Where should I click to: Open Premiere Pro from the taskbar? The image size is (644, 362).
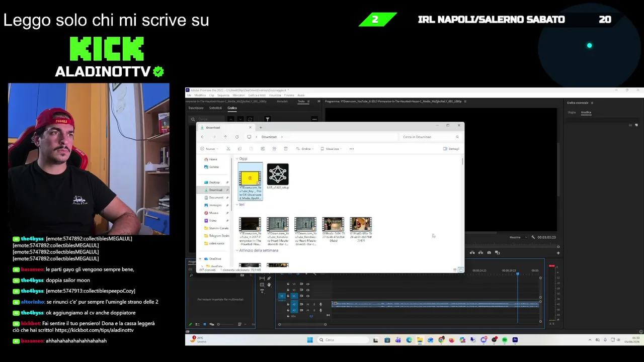pyautogui.click(x=515, y=340)
